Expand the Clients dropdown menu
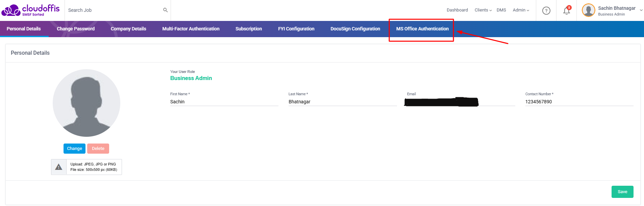644x206 pixels. [x=483, y=10]
